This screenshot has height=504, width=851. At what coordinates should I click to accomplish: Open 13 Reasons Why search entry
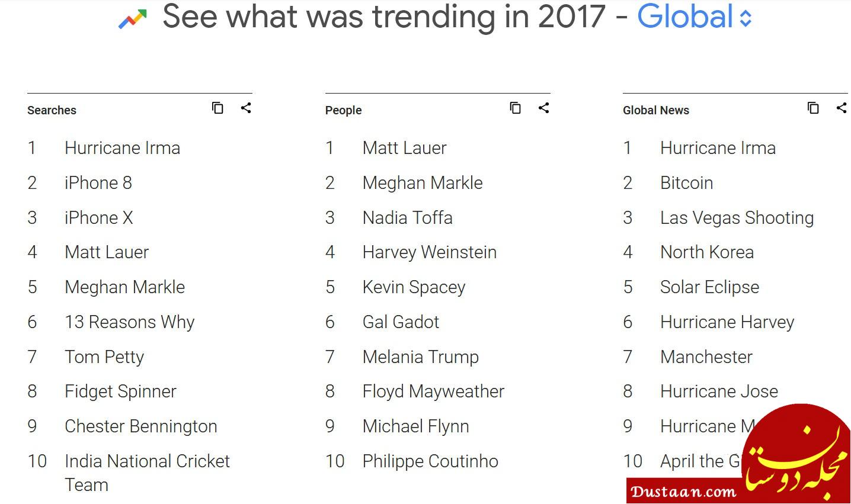coord(129,322)
